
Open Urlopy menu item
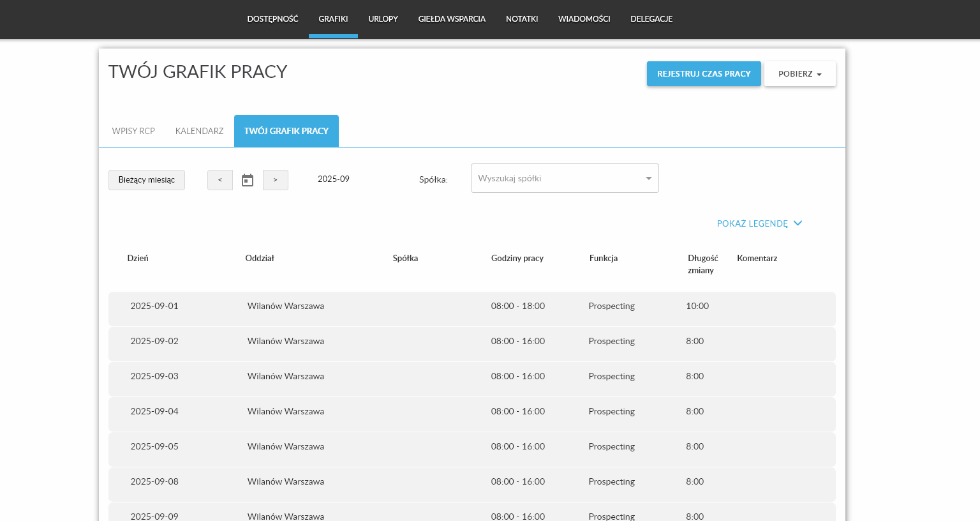pyautogui.click(x=383, y=19)
